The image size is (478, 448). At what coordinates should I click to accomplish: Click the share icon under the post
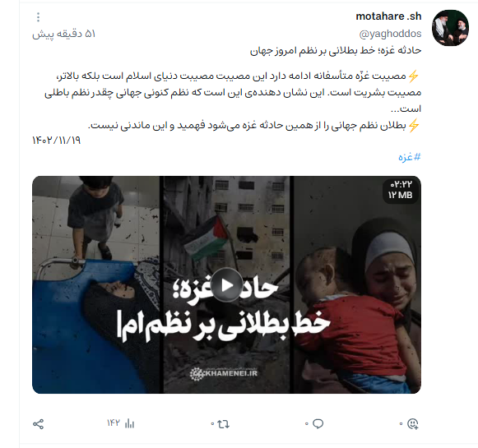tap(38, 424)
